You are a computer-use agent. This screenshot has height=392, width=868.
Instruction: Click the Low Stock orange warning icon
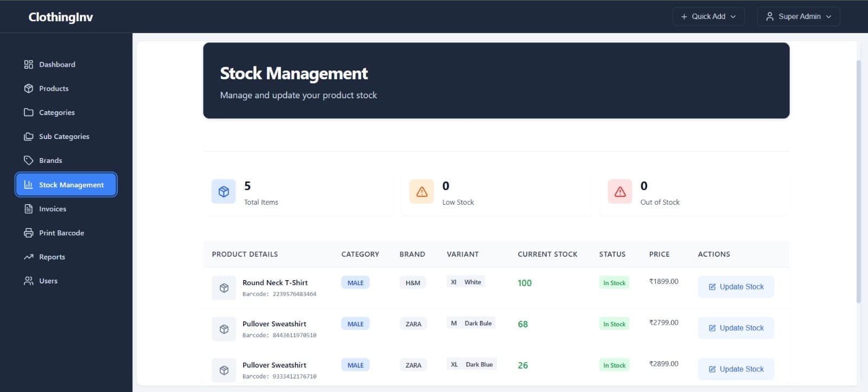coord(422,192)
